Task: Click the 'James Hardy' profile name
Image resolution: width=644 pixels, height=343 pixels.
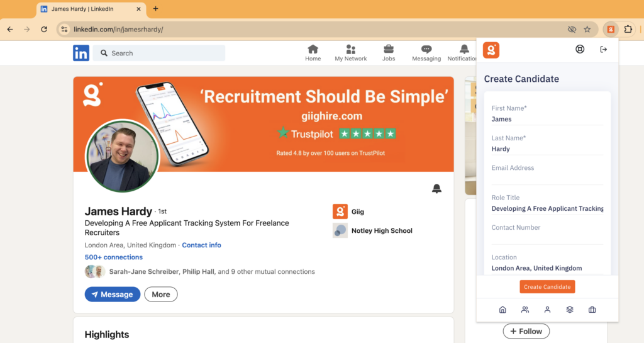Action: pos(118,211)
